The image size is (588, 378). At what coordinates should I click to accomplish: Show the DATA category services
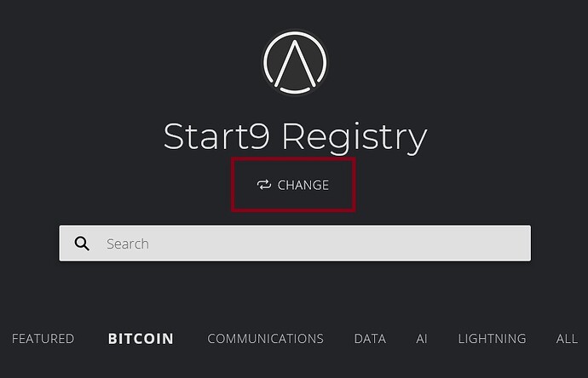[x=370, y=339]
